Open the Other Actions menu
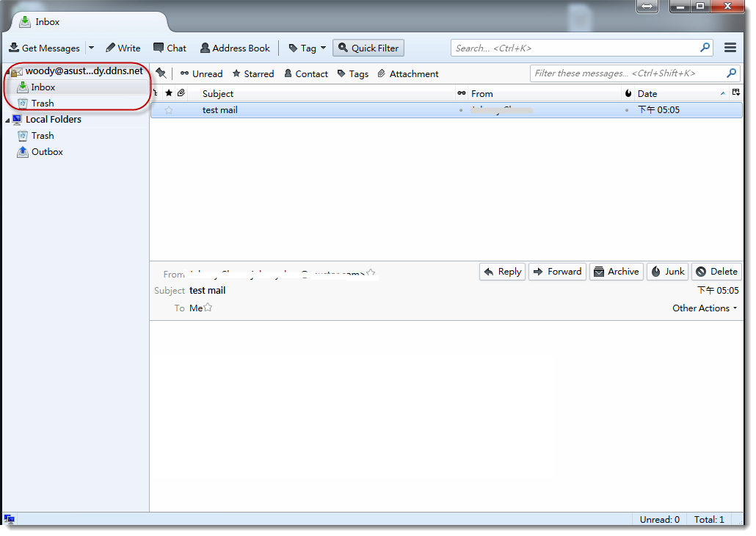Image resolution: width=756 pixels, height=536 pixels. [702, 308]
